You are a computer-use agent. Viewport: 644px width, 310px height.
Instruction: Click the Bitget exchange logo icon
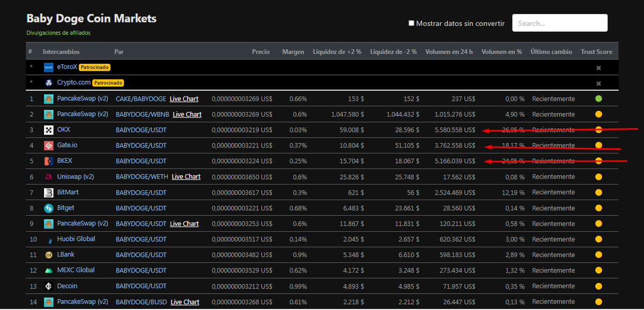coord(49,208)
